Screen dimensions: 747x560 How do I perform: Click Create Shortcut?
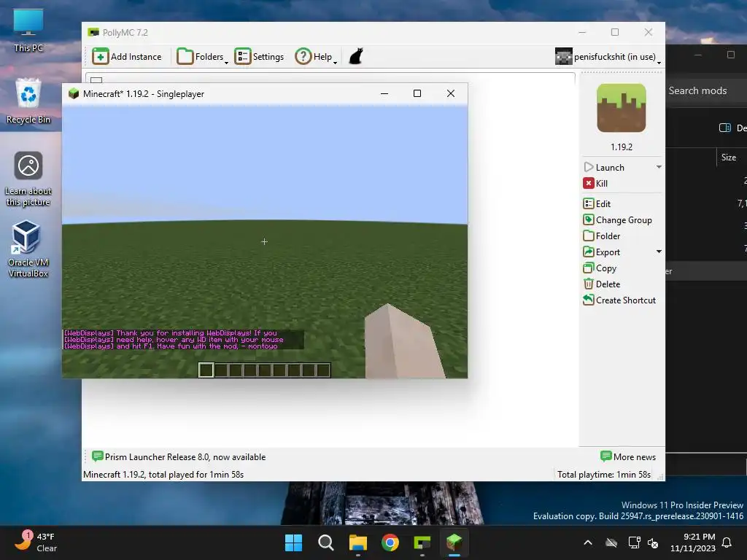point(619,300)
